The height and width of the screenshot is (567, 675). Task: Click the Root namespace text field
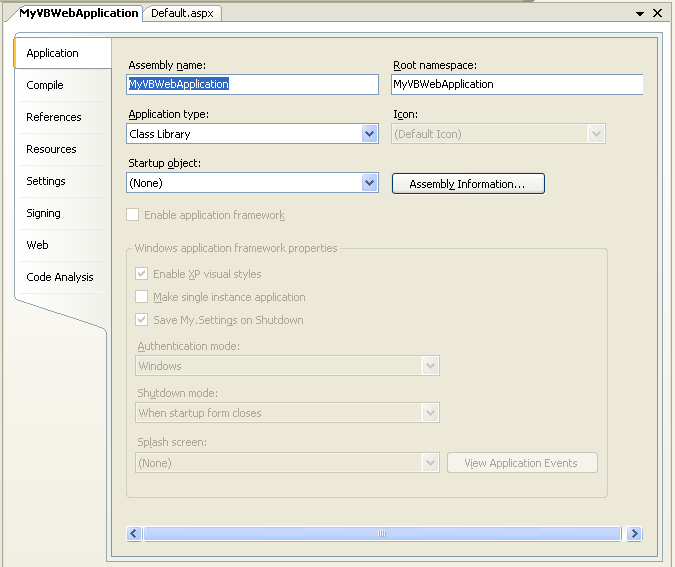[x=516, y=85]
